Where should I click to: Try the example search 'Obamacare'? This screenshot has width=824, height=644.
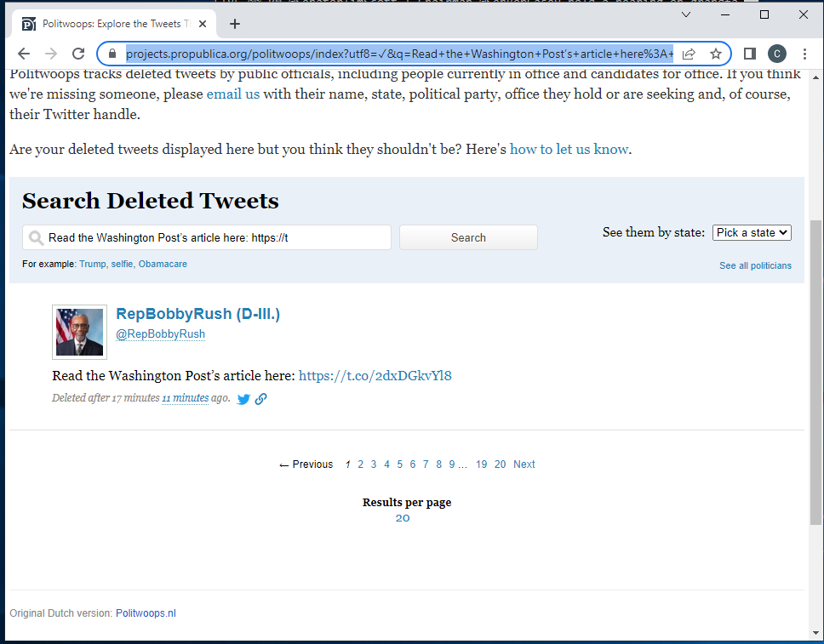tap(163, 264)
